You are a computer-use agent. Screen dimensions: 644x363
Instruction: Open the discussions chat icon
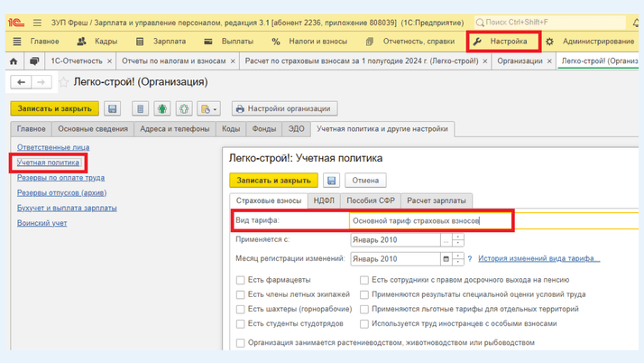point(34,61)
